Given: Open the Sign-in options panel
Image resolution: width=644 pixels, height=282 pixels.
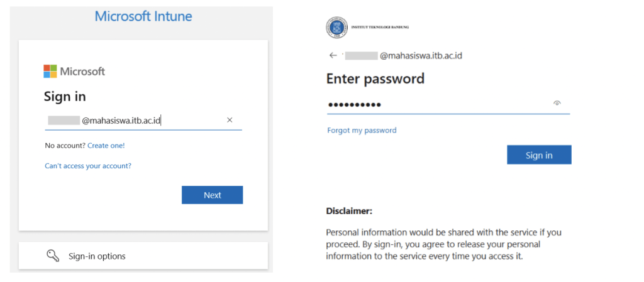Looking at the screenshot, I should (x=143, y=256).
